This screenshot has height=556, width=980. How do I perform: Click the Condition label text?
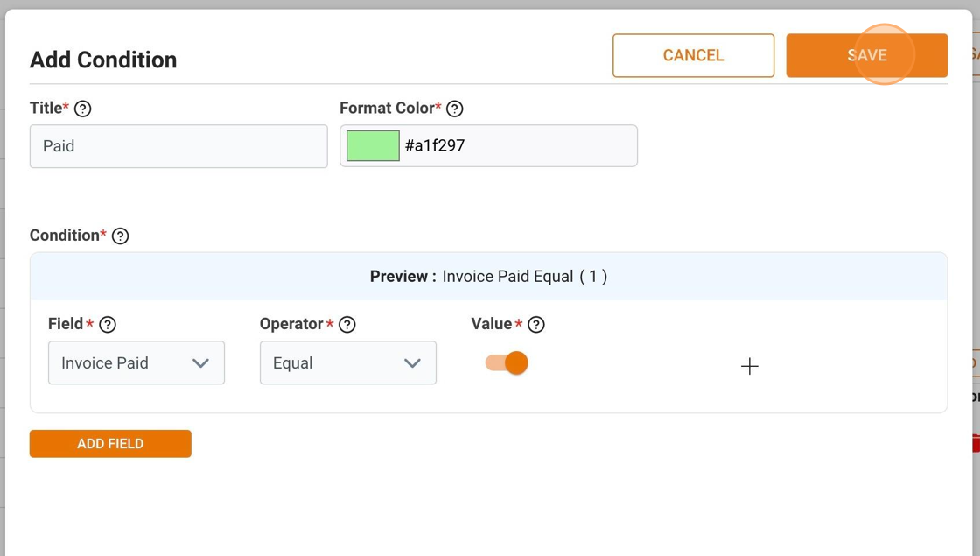coord(65,235)
